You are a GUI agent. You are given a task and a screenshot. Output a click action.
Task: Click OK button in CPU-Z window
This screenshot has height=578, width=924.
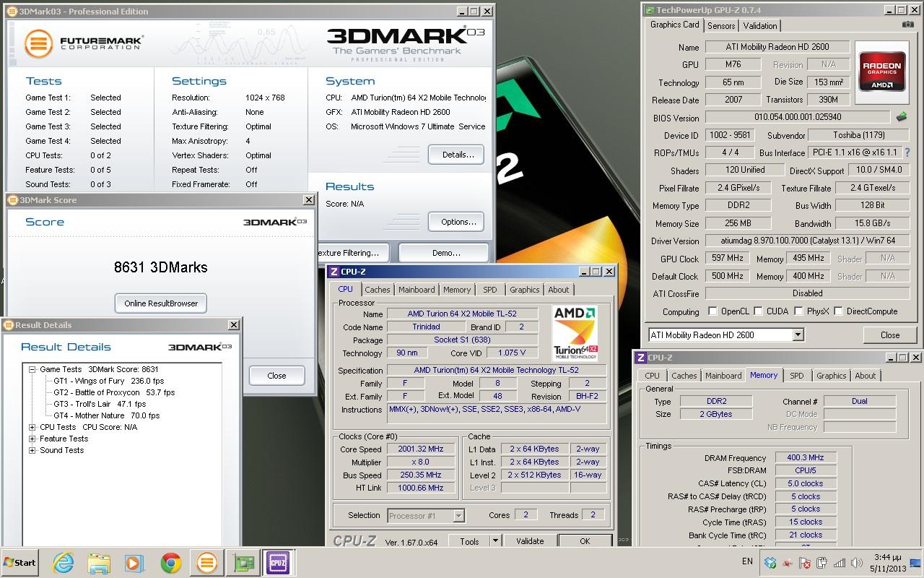pyautogui.click(x=585, y=541)
